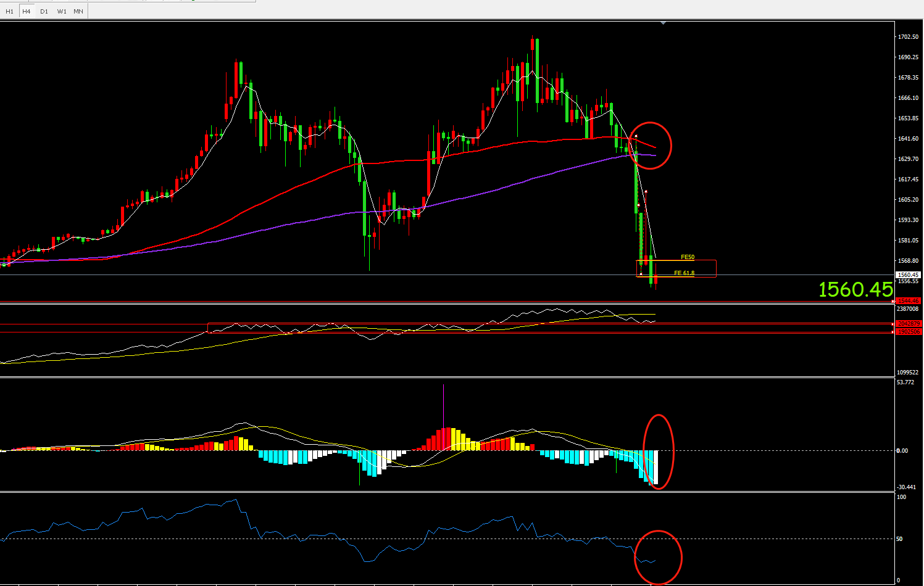Click 1629.70 on the price axis

(908, 159)
